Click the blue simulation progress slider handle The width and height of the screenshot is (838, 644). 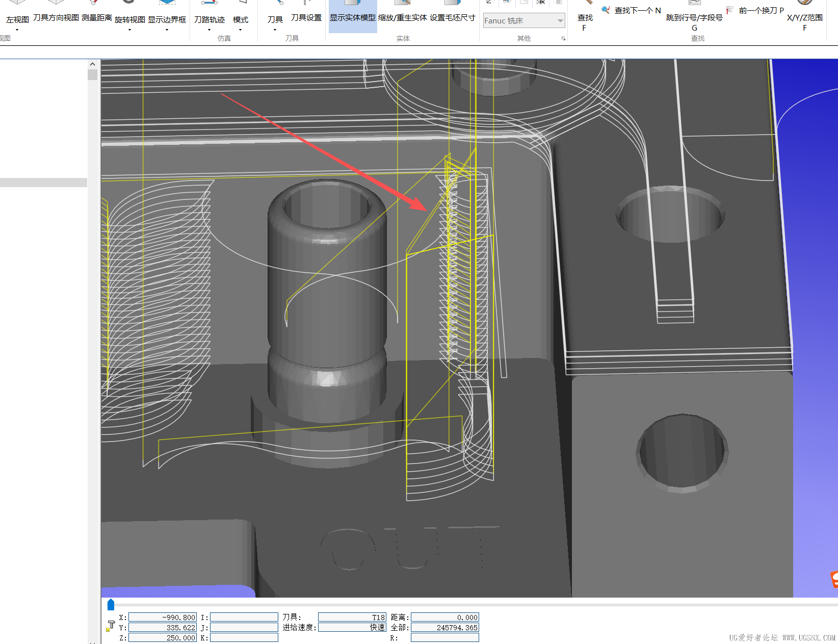[111, 605]
